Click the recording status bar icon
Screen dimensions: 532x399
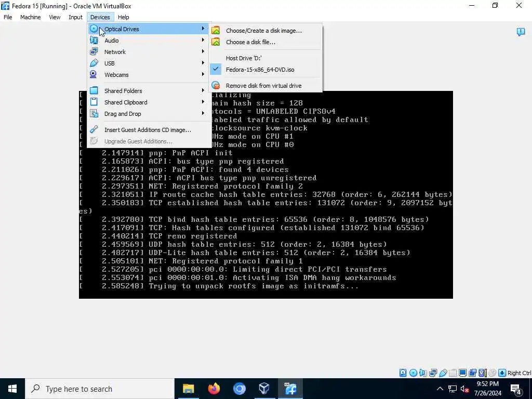(472, 373)
